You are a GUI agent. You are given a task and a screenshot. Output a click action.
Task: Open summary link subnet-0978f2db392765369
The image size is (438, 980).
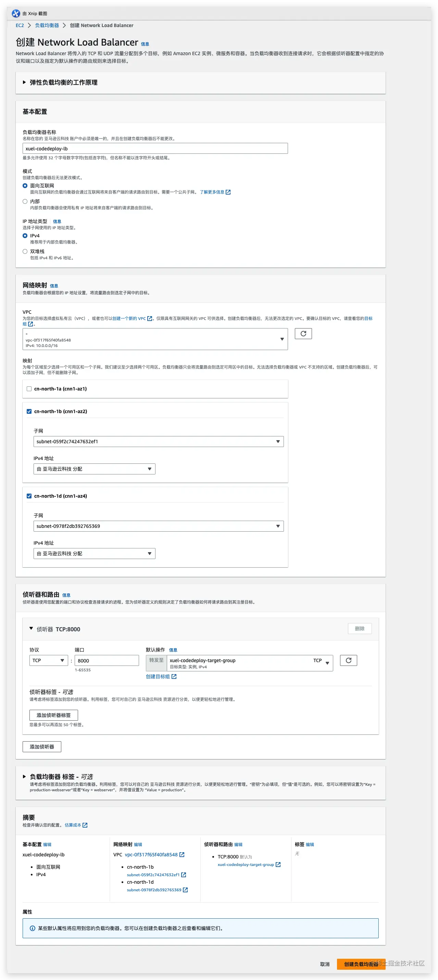click(x=154, y=890)
